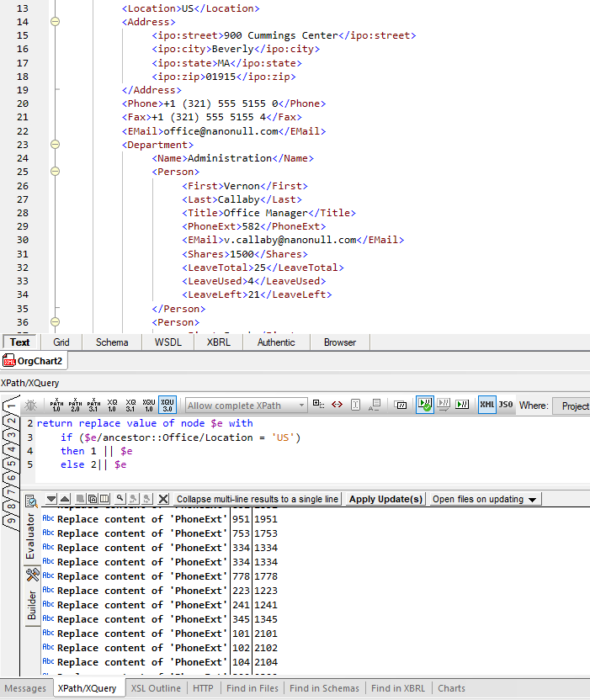590x700 pixels.
Task: Toggle JSON evaluation mode button
Action: 505,405
